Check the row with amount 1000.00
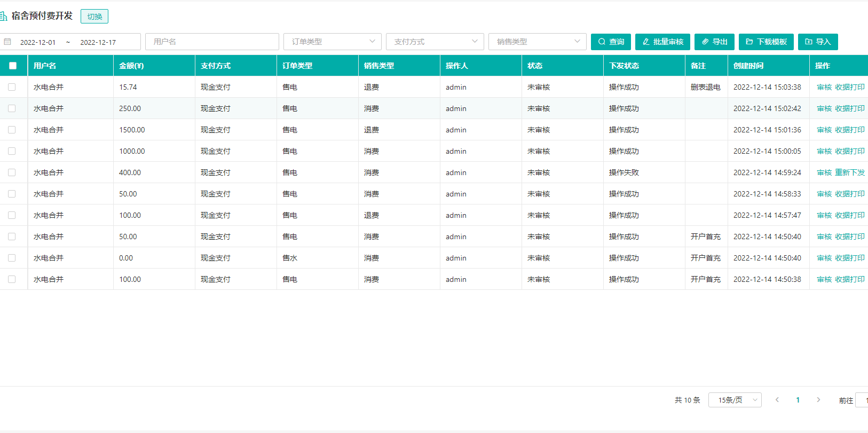The image size is (868, 433). pyautogui.click(x=12, y=151)
